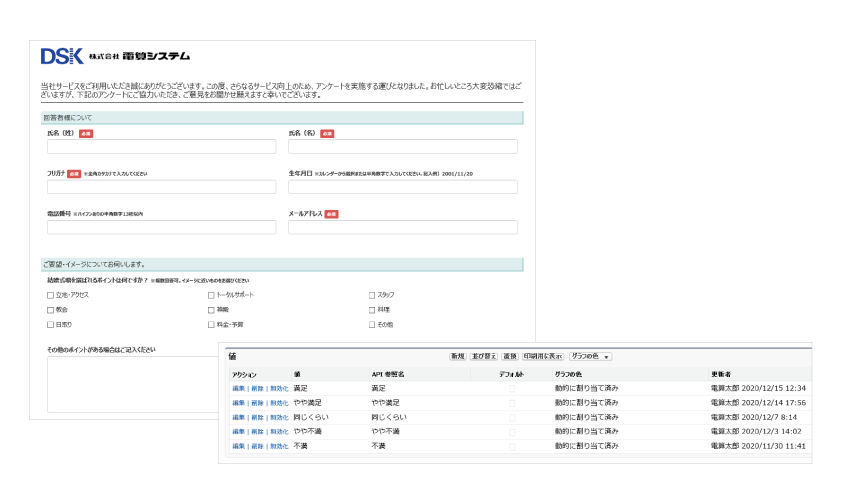This screenshot has height=495, width=842.
Task: Click 削除 link for the やや満足 row
Action: click(257, 402)
